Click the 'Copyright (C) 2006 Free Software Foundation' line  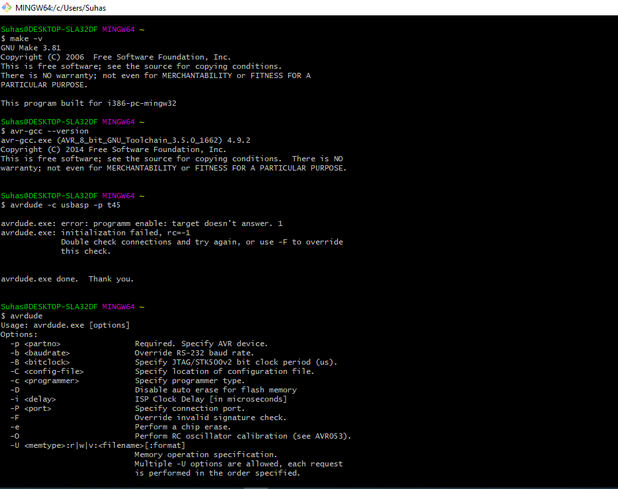115,57
